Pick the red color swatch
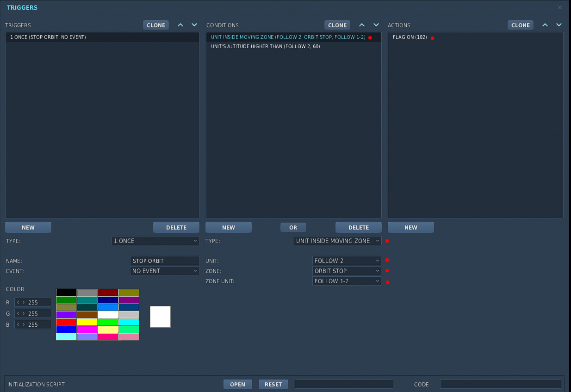The height and width of the screenshot is (392, 571). (67, 322)
